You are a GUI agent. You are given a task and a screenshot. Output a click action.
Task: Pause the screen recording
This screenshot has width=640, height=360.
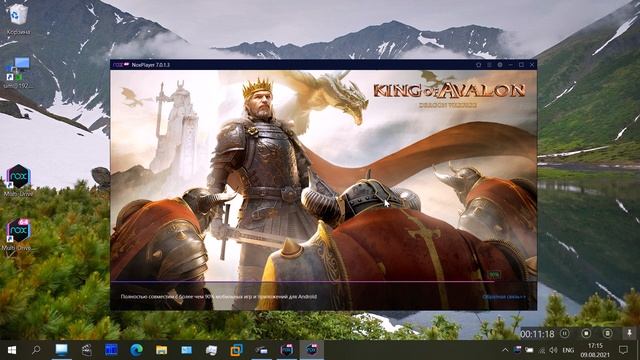pyautogui.click(x=564, y=333)
